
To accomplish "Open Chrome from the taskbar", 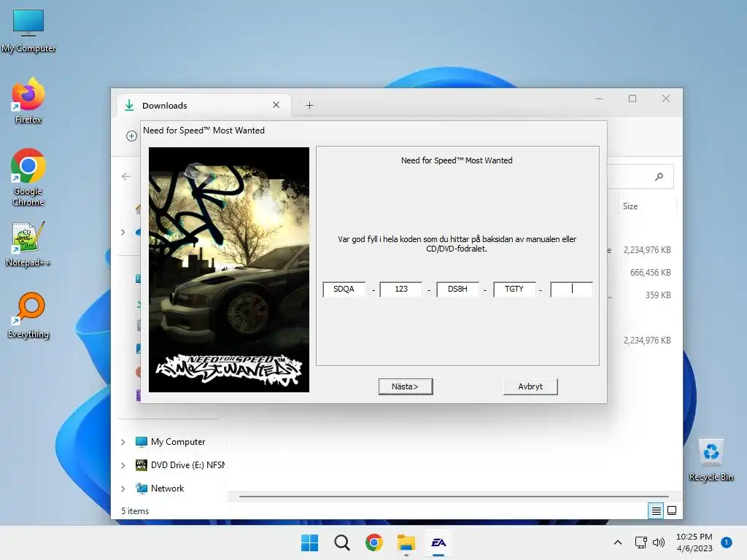I will (x=374, y=542).
